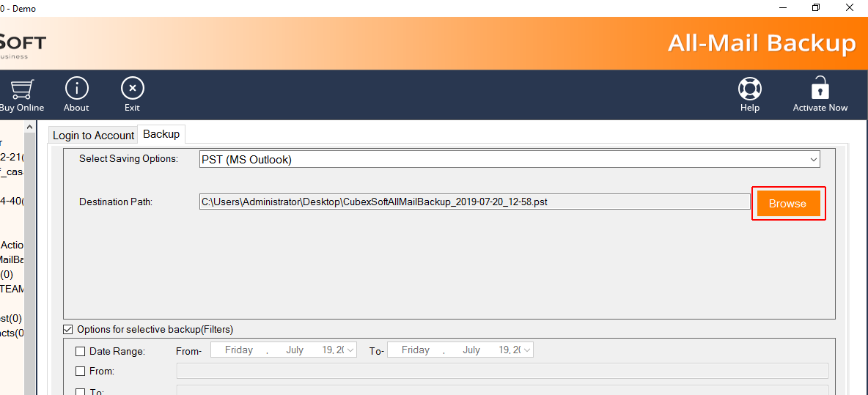Screen dimensions: 868x395
Task: Open the About info icon
Action: [76, 89]
